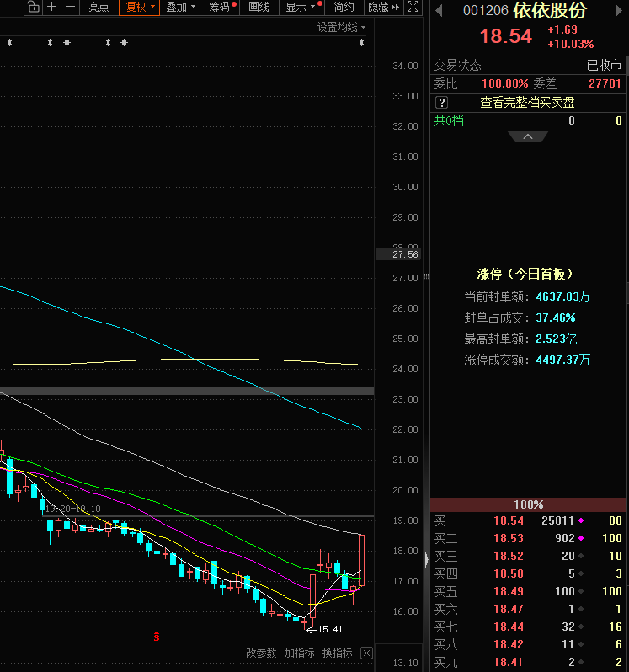This screenshot has height=672, width=629.
Task: Click the 委比 value 100.00%
Action: click(x=504, y=83)
